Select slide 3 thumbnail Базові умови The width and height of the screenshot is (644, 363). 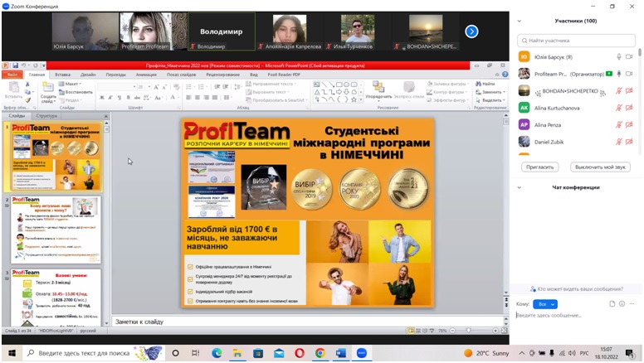[56, 298]
